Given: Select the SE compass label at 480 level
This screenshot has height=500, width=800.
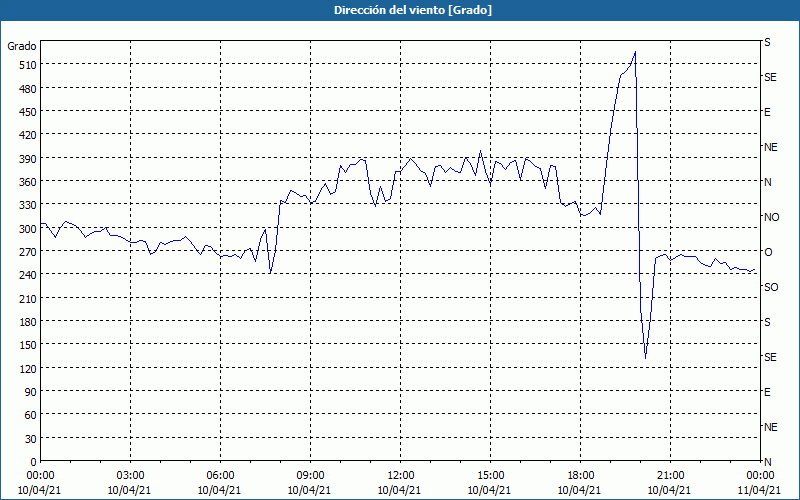Looking at the screenshot, I should [x=770, y=77].
